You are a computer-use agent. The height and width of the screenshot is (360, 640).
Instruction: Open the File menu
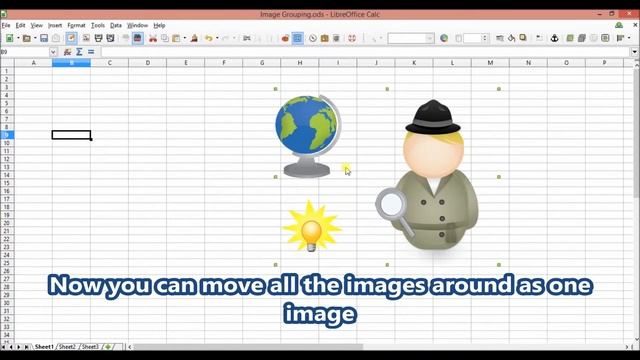point(6,25)
